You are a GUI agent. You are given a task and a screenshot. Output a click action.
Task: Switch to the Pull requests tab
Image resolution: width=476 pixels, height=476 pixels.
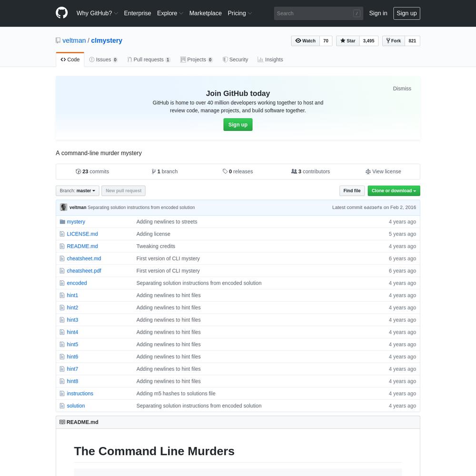[x=149, y=59]
